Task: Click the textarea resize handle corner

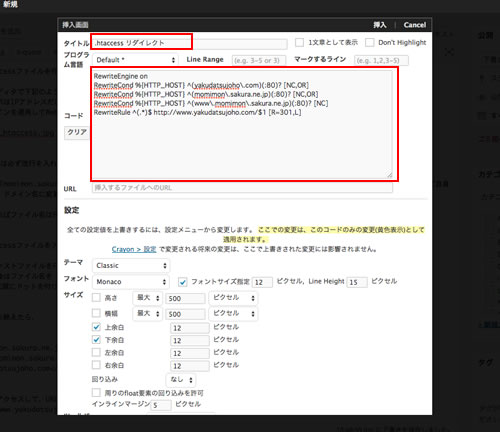Action: point(389,175)
